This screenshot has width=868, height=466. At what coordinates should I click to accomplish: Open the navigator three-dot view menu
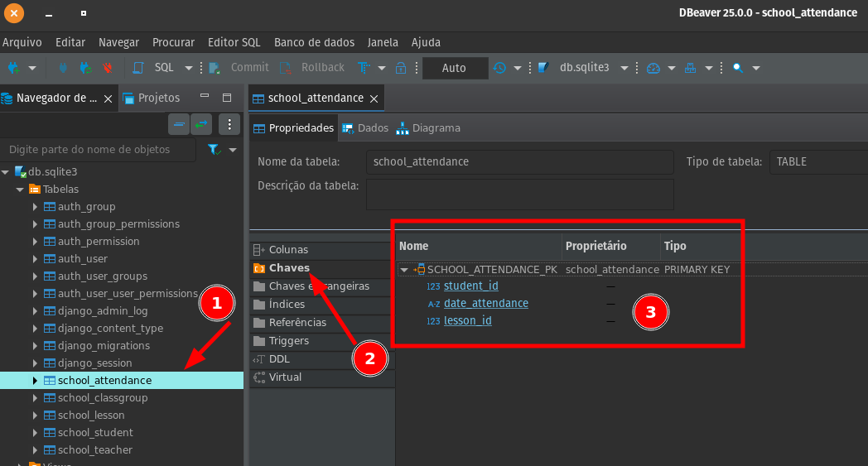pos(229,124)
